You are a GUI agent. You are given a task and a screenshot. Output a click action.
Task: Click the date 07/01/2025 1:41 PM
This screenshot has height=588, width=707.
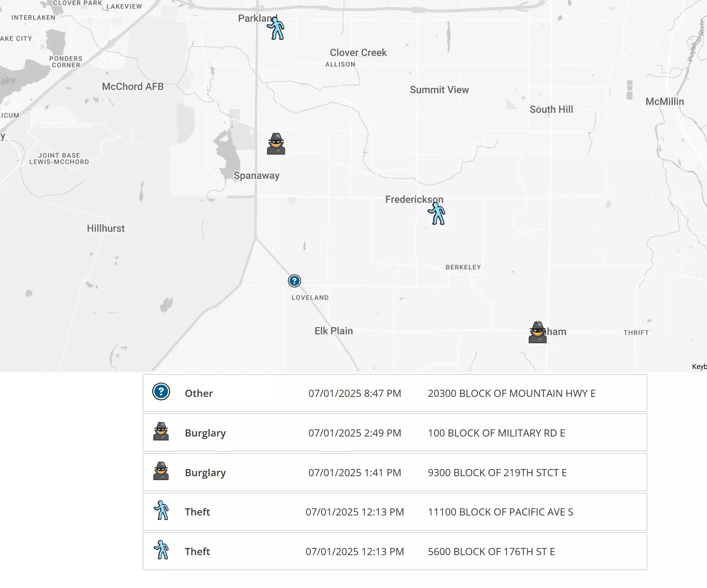click(x=355, y=473)
